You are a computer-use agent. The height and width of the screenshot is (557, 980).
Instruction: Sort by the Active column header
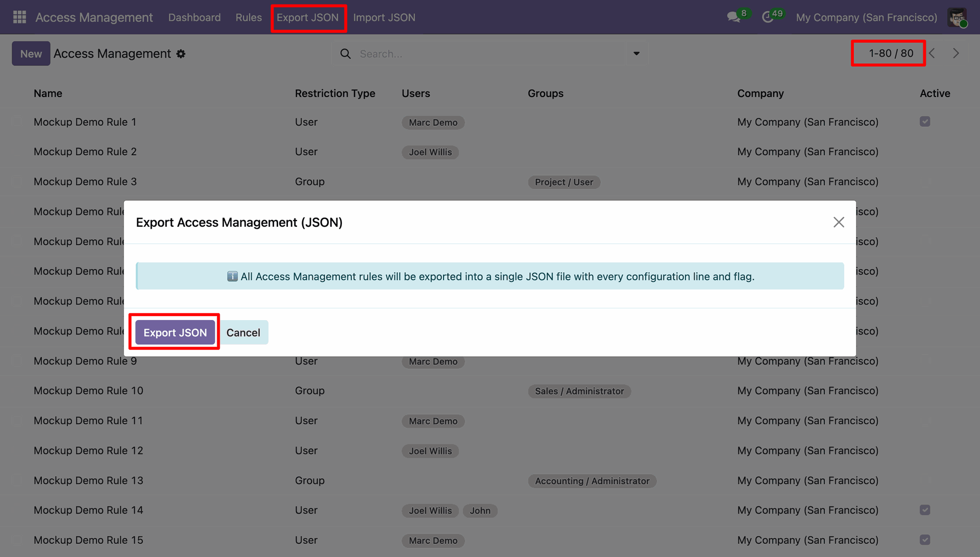click(935, 93)
